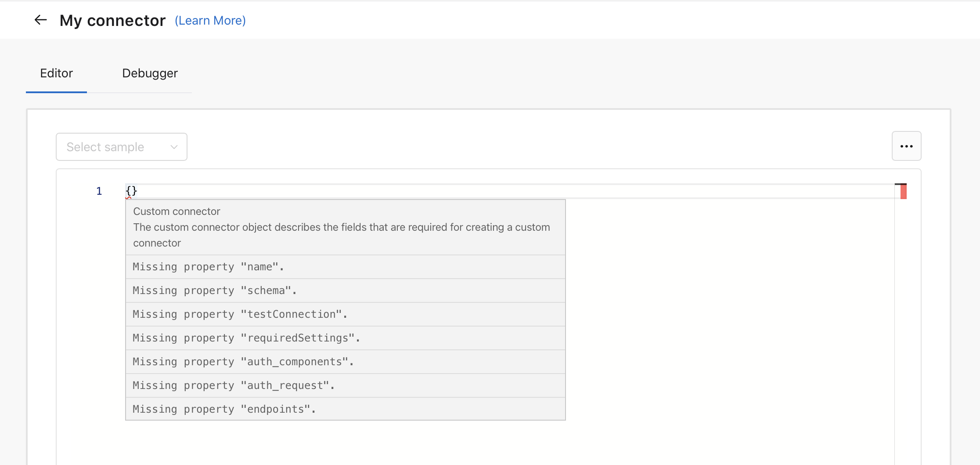This screenshot has width=980, height=465.
Task: Select the Missing property "requiredSettings" error entry
Action: [x=246, y=338]
